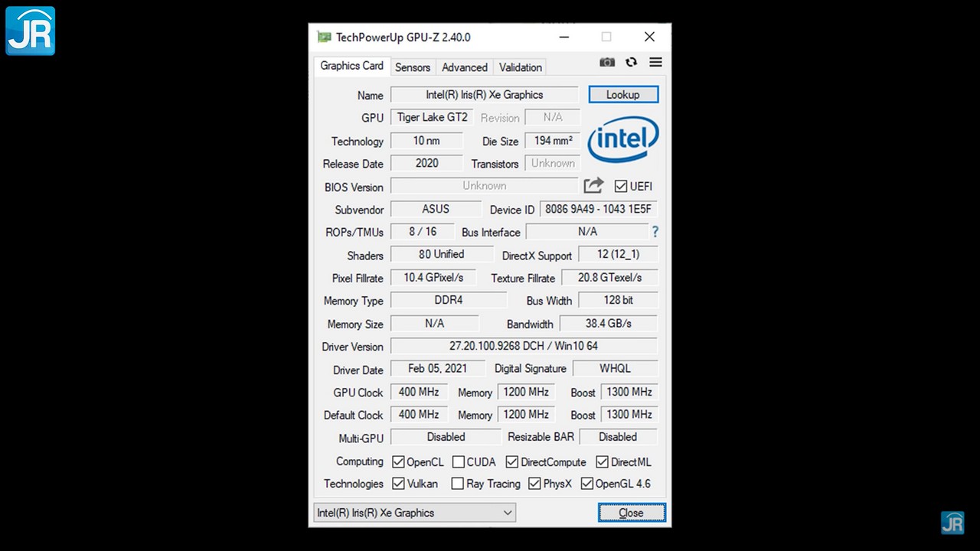Screen dimensions: 980x551
Task: Click the JR logo in the corner
Action: point(31,31)
